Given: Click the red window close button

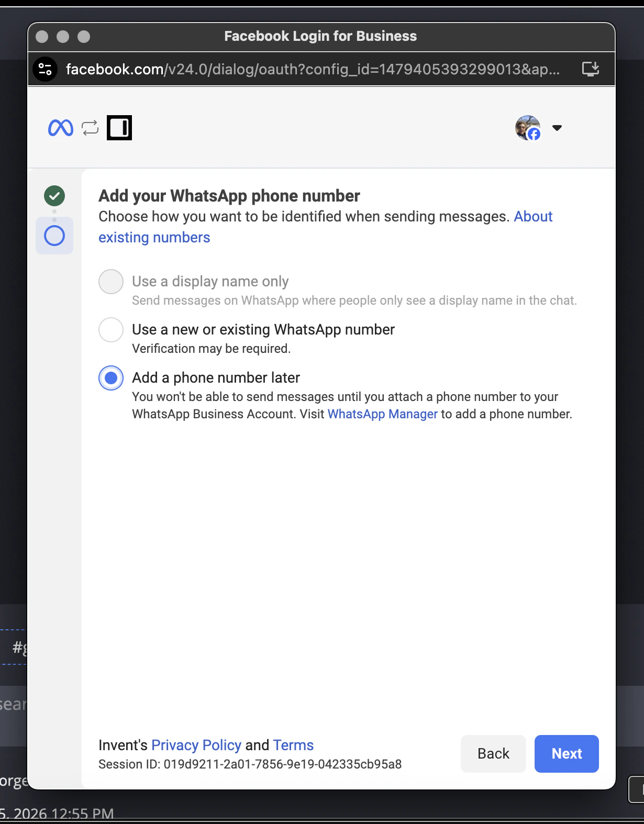Looking at the screenshot, I should 42,37.
